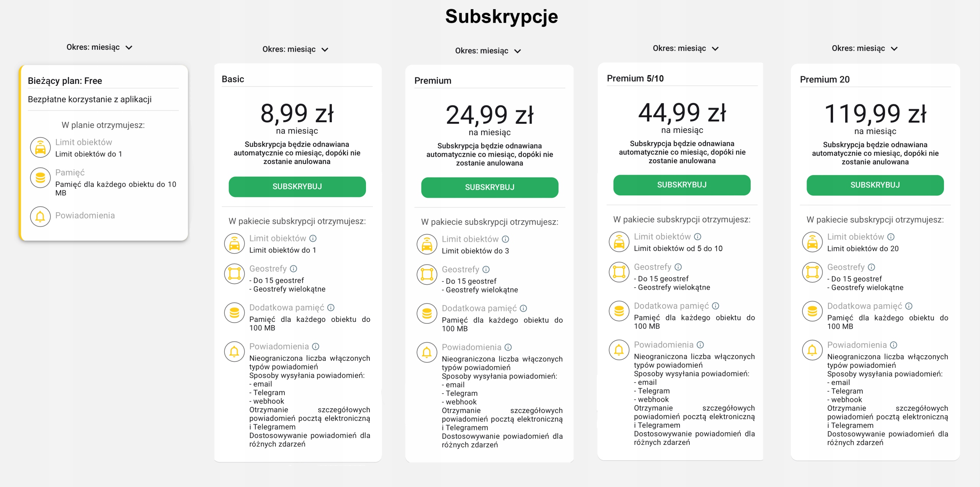Subscribe to the Premium 20 plan
980x487 pixels.
875,185
